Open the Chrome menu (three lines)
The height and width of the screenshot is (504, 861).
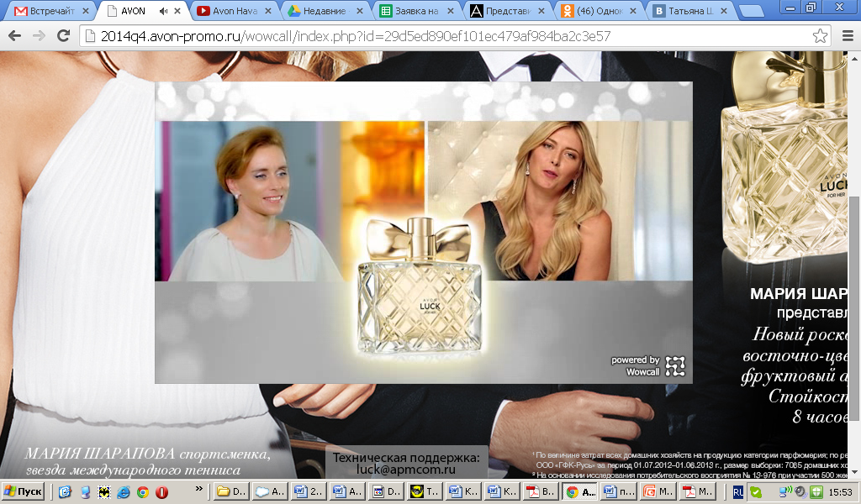pos(848,36)
